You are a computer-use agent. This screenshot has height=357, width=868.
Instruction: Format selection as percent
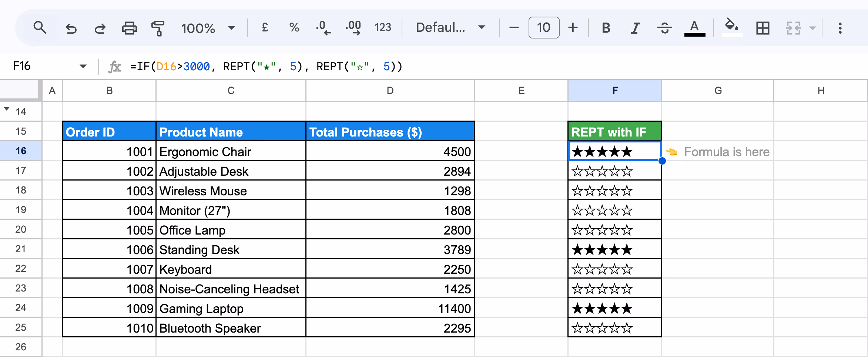(294, 27)
